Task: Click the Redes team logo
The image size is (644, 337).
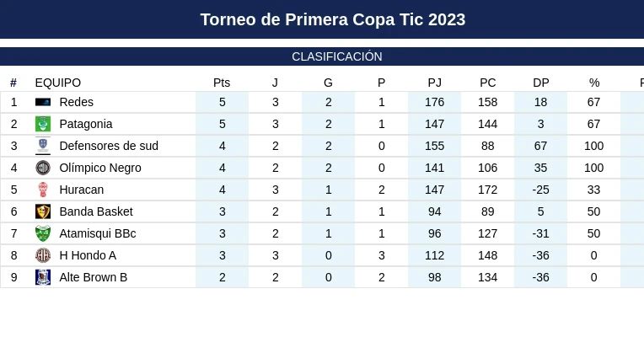Action: [x=43, y=102]
